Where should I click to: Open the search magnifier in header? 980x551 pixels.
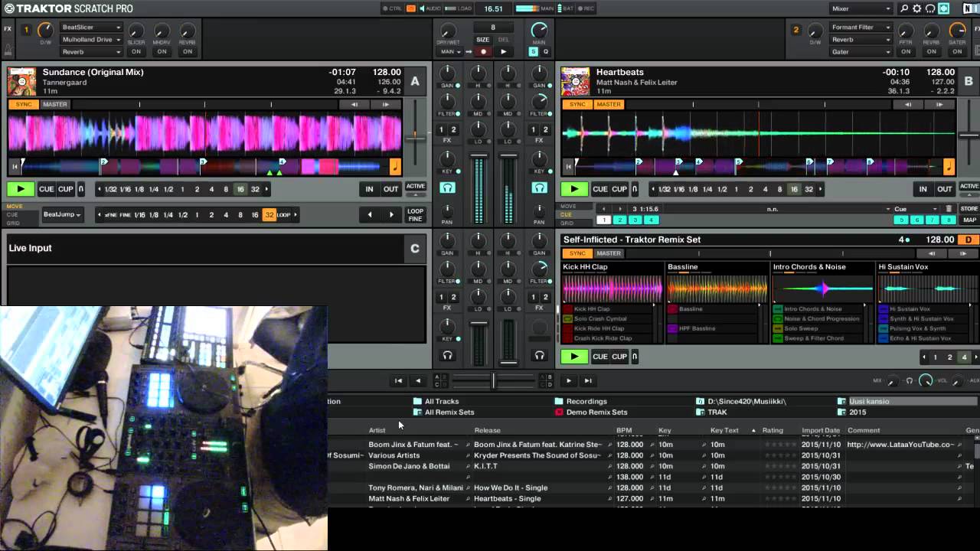point(904,8)
